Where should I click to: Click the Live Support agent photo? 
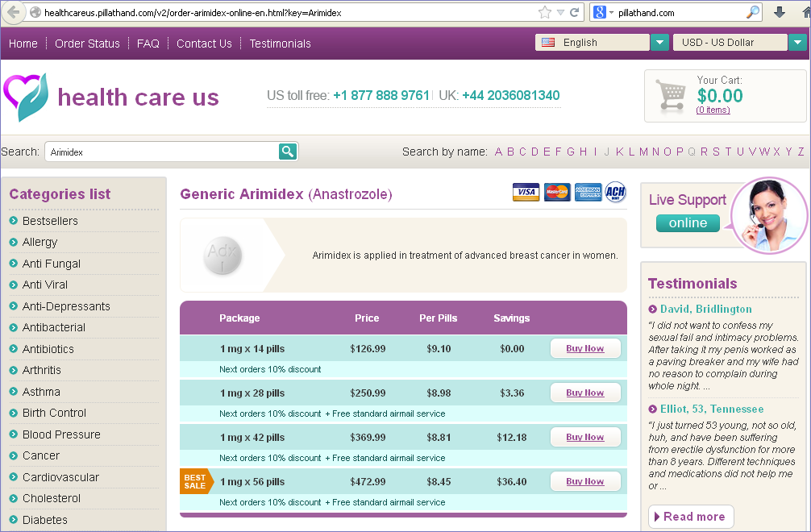point(768,214)
